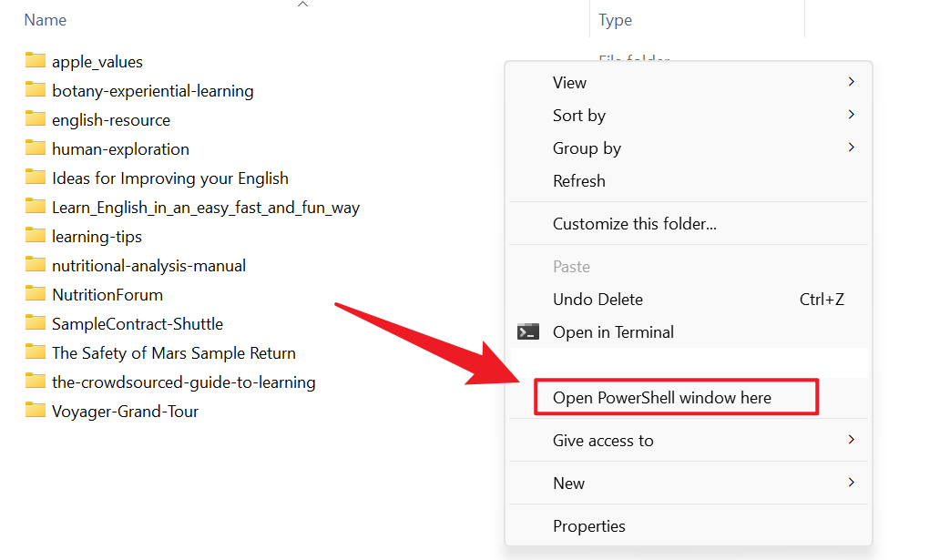The width and height of the screenshot is (950, 560).
Task: Expand the Sort by submenu arrow
Action: pos(851,115)
